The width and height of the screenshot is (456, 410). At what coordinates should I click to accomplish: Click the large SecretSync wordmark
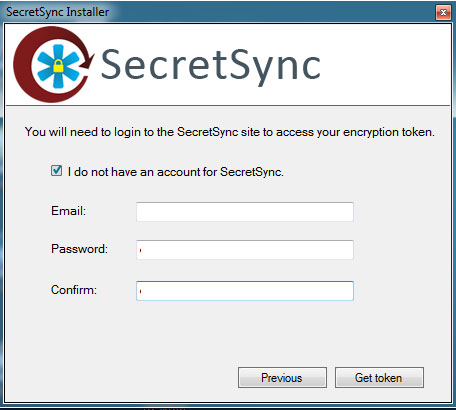210,66
